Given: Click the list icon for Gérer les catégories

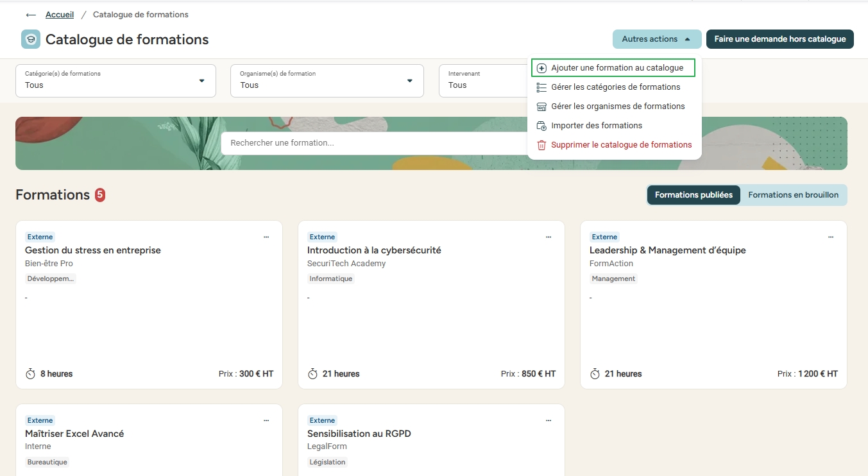Looking at the screenshot, I should pos(541,87).
